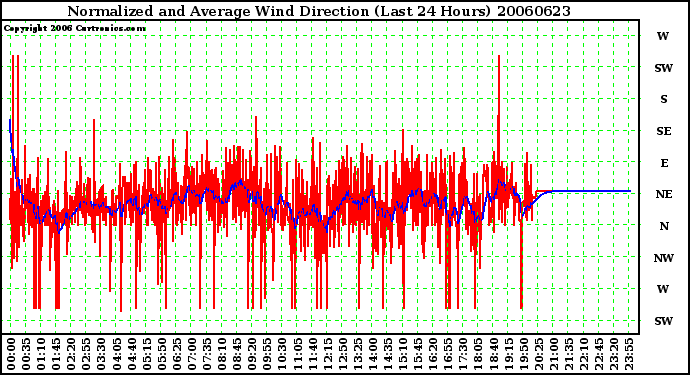Click the 07:35 time axis label
Image resolution: width=690 pixels, height=375 pixels.
(x=207, y=354)
